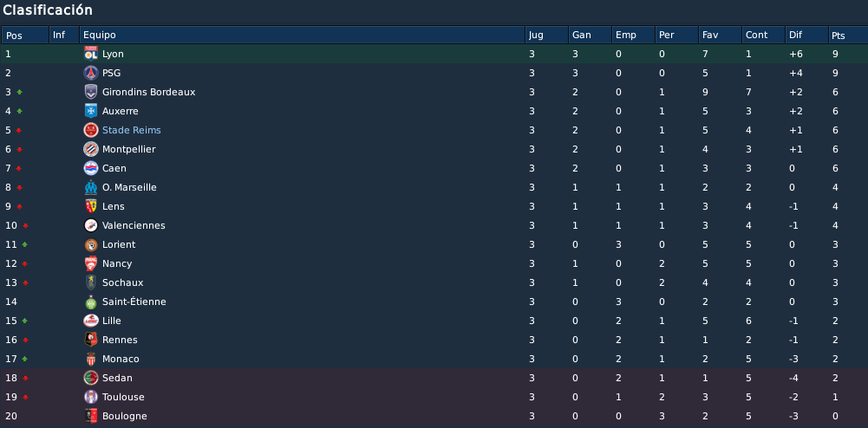The image size is (868, 428).
Task: Select the Girondins Bordeaux crest icon
Action: [x=91, y=92]
